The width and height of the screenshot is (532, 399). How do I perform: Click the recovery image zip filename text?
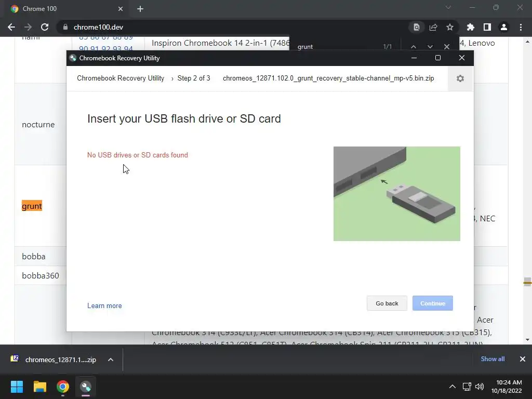click(x=328, y=78)
